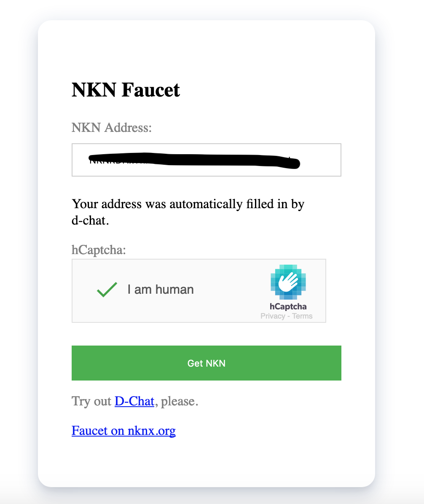Toggle the green checkmark captcha checkbox

[107, 290]
